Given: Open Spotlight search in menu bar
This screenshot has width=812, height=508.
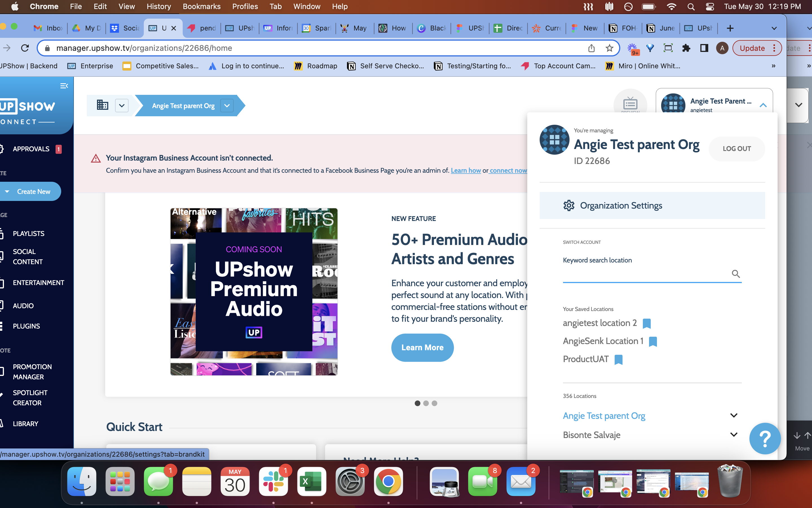Looking at the screenshot, I should (x=690, y=6).
